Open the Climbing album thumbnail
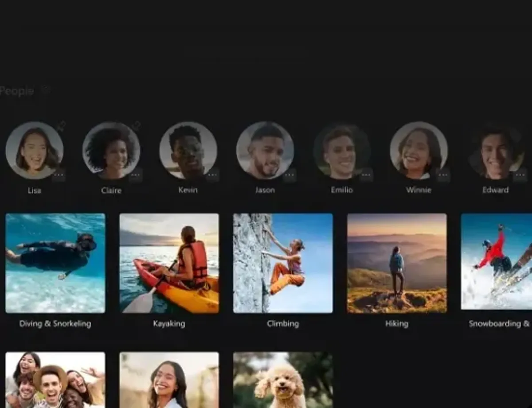This screenshot has height=408, width=532. pyautogui.click(x=283, y=263)
